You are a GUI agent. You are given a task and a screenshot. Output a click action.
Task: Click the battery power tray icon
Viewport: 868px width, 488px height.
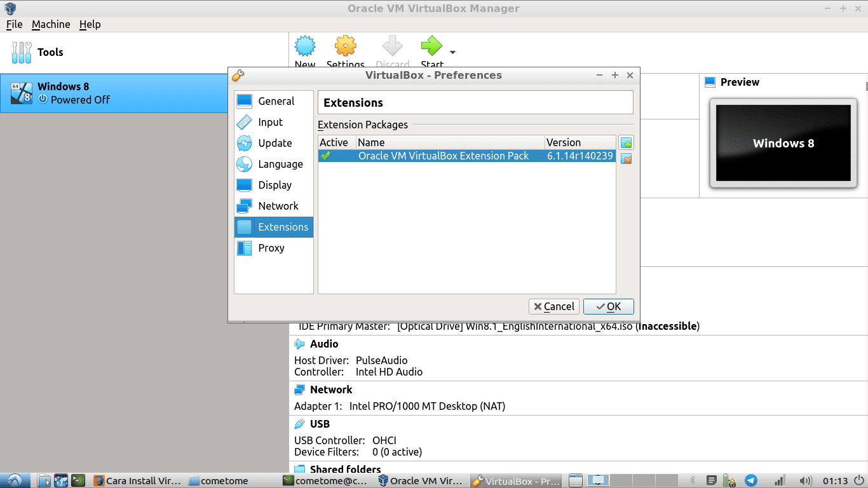tap(730, 481)
